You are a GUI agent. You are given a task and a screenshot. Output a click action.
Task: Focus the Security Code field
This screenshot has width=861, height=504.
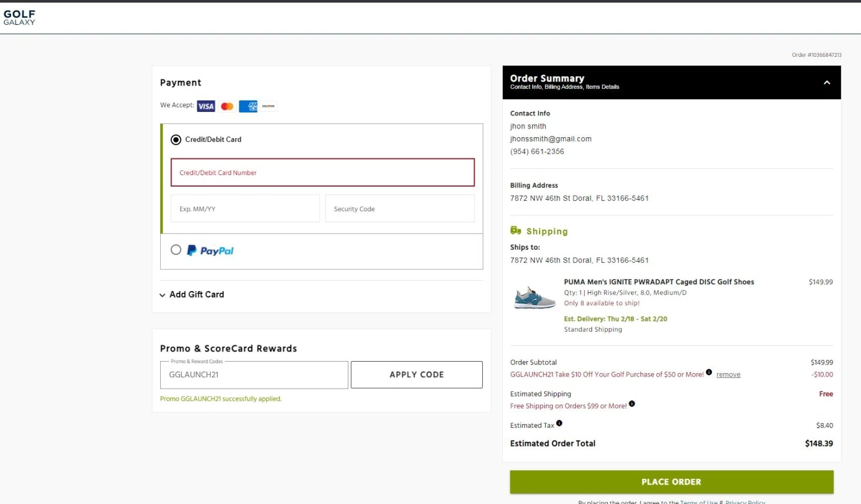pos(400,208)
